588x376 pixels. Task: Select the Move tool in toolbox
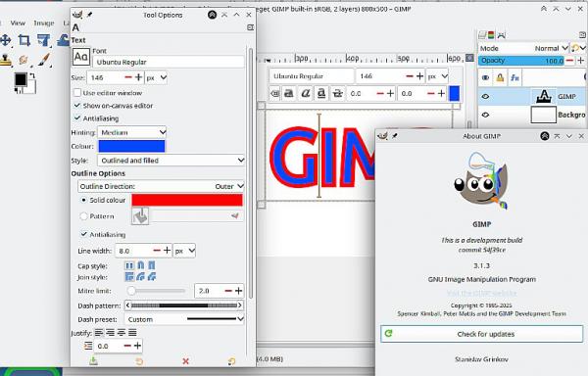6,40
